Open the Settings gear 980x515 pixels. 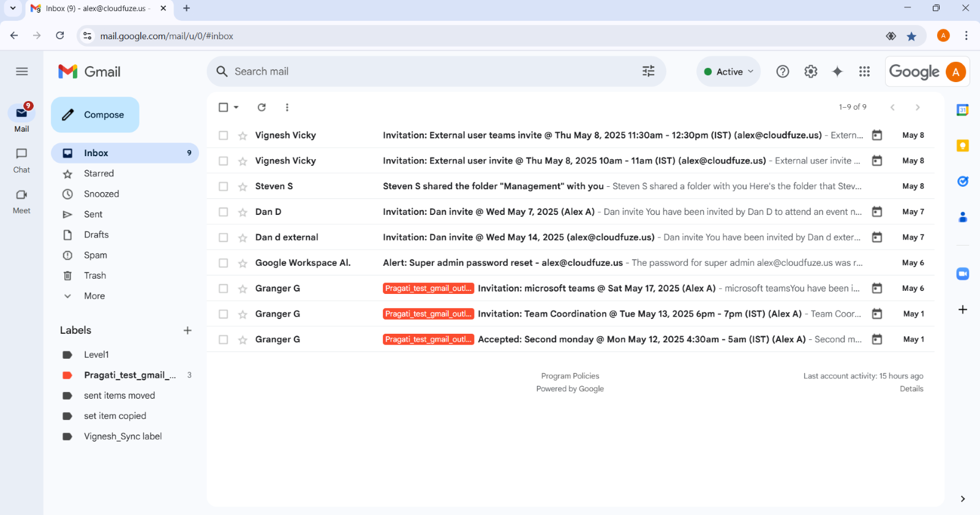point(811,72)
